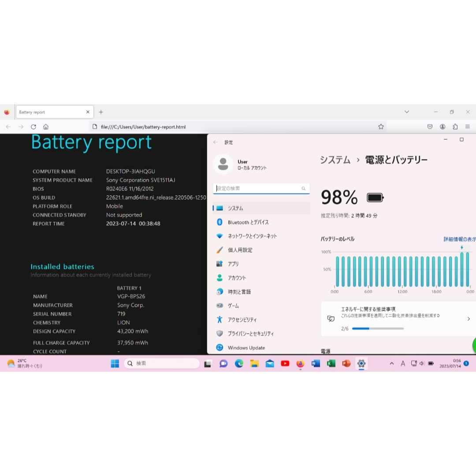Select ゲーム in Settings sidebar

pyautogui.click(x=261, y=306)
